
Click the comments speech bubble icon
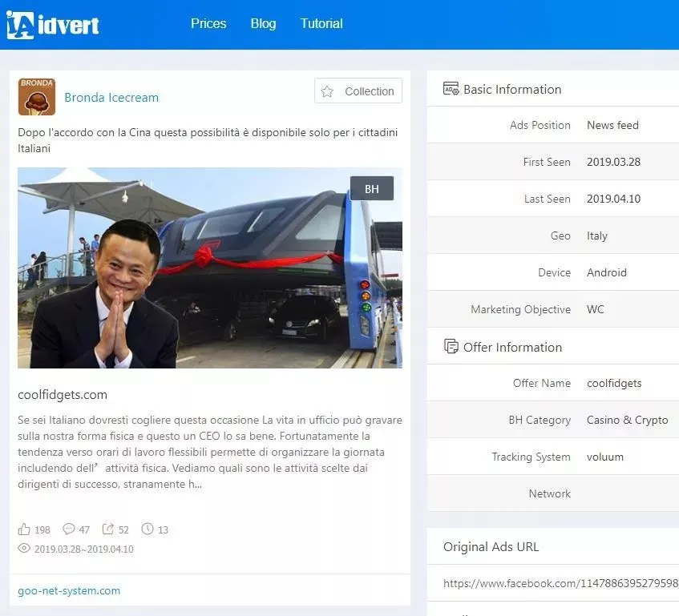[x=68, y=529]
